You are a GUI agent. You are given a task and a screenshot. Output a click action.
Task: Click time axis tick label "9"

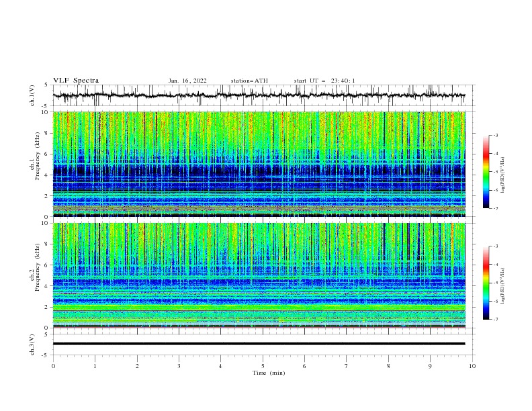[430, 366]
